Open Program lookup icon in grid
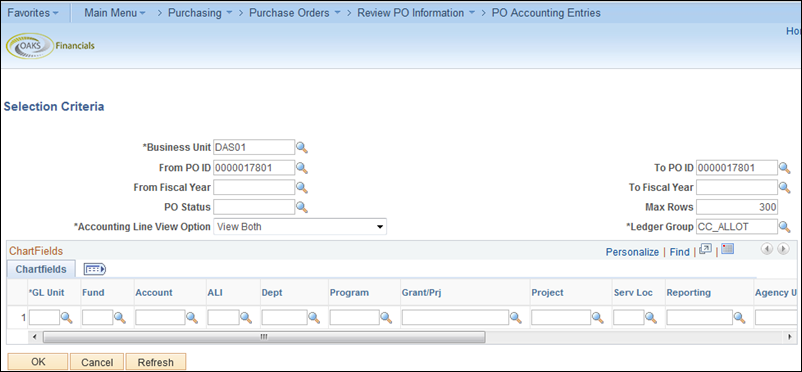This screenshot has width=802, height=372. tap(386, 318)
